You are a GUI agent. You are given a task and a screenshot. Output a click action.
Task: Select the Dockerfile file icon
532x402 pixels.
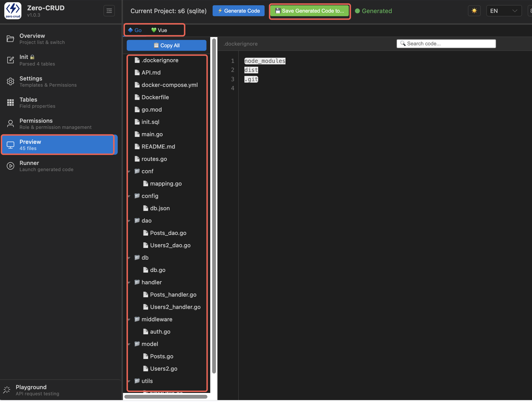[x=137, y=97]
